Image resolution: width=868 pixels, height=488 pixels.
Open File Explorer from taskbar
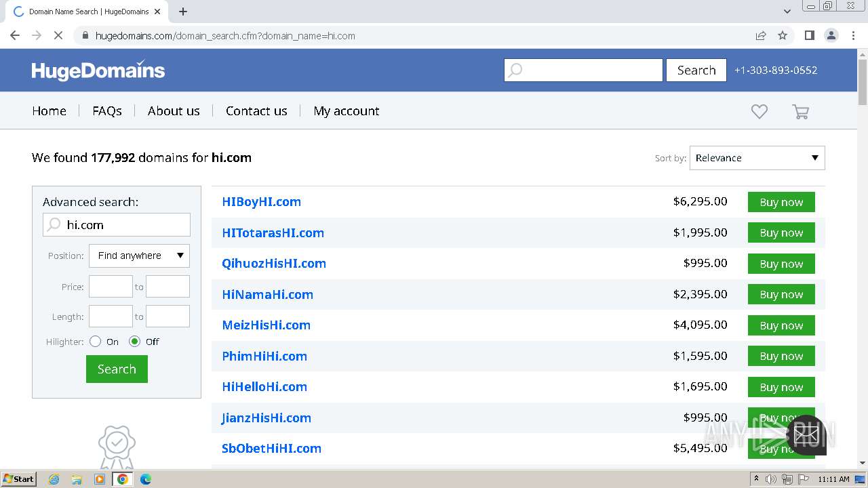point(77,479)
